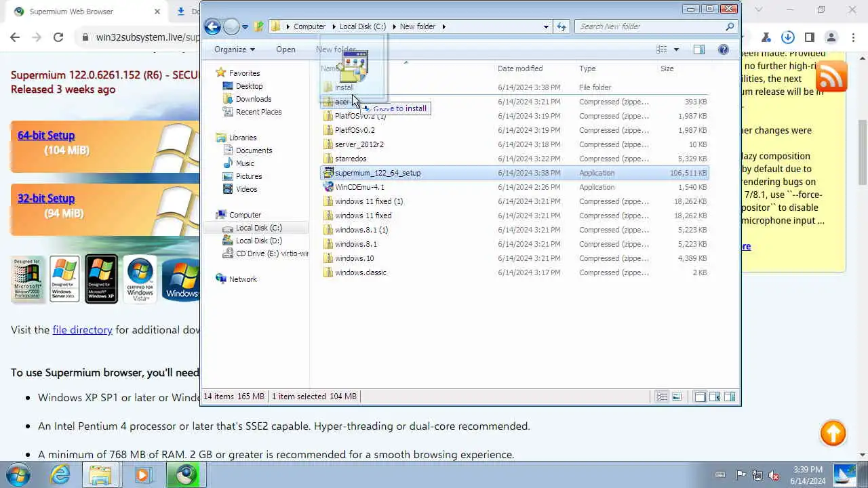Select Network in the navigation pane

point(243,279)
